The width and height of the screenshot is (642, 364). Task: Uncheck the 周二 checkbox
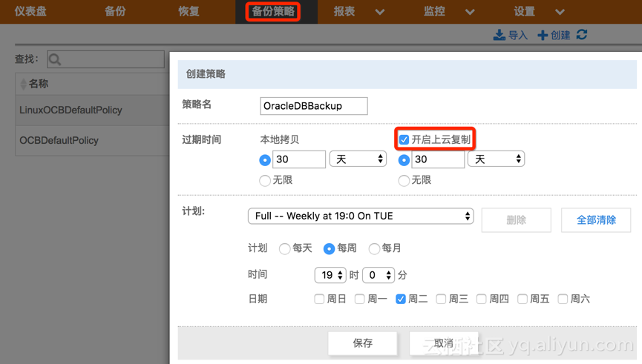pyautogui.click(x=401, y=300)
